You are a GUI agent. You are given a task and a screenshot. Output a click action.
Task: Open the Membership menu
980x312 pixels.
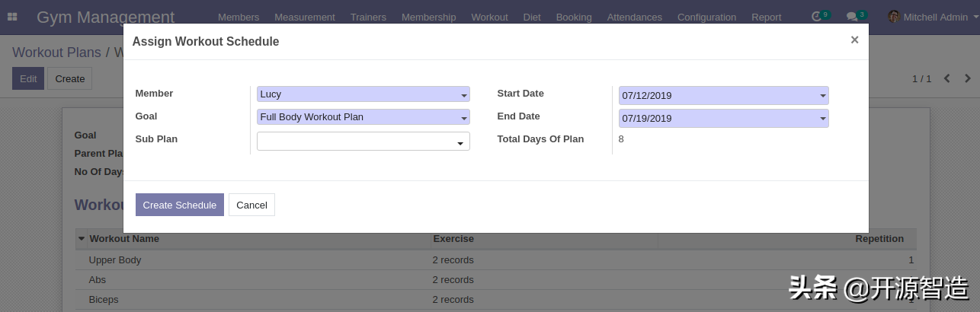428,17
